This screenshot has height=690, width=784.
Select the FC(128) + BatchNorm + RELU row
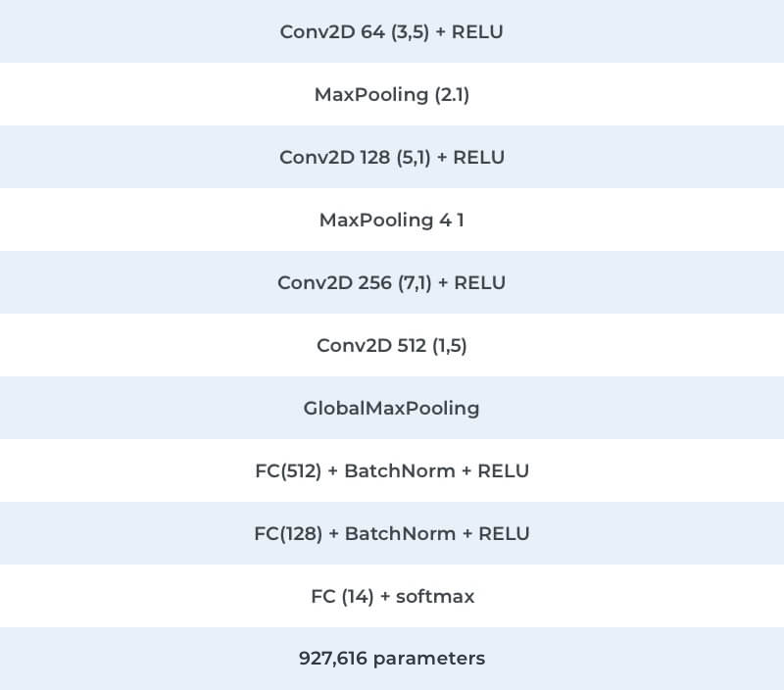tap(392, 533)
